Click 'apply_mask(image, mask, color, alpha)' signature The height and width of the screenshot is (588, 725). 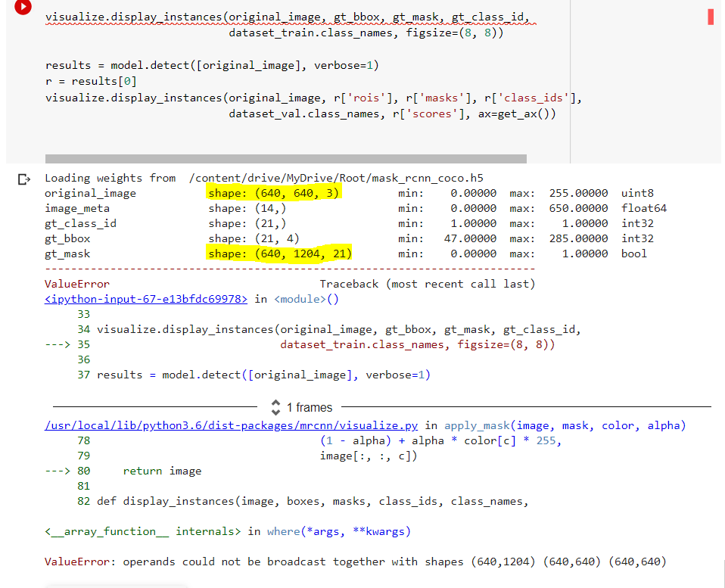point(565,425)
